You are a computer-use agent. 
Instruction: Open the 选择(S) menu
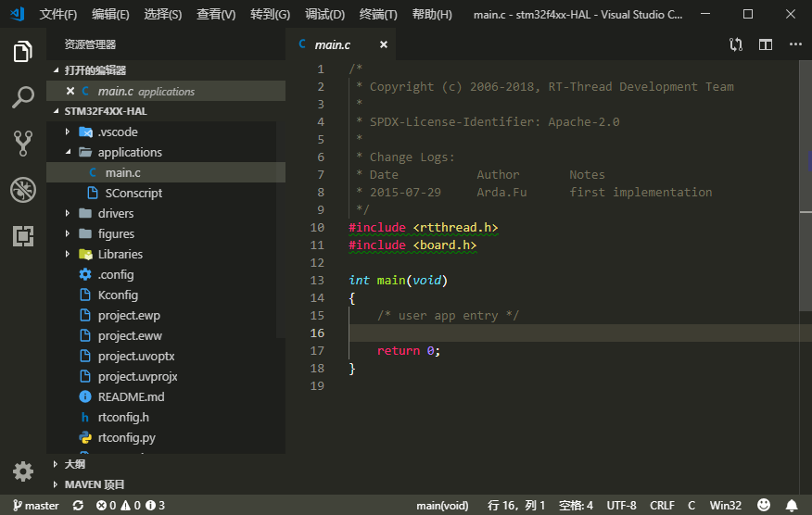(x=162, y=15)
